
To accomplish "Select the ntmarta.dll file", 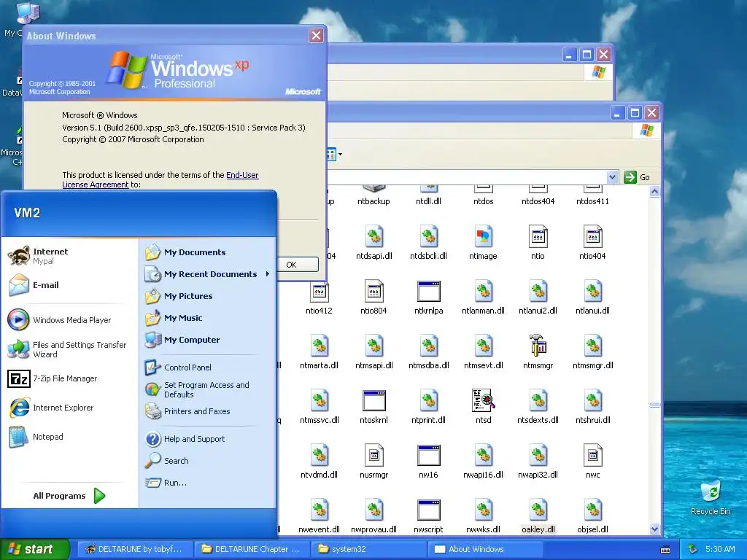I will [320, 352].
